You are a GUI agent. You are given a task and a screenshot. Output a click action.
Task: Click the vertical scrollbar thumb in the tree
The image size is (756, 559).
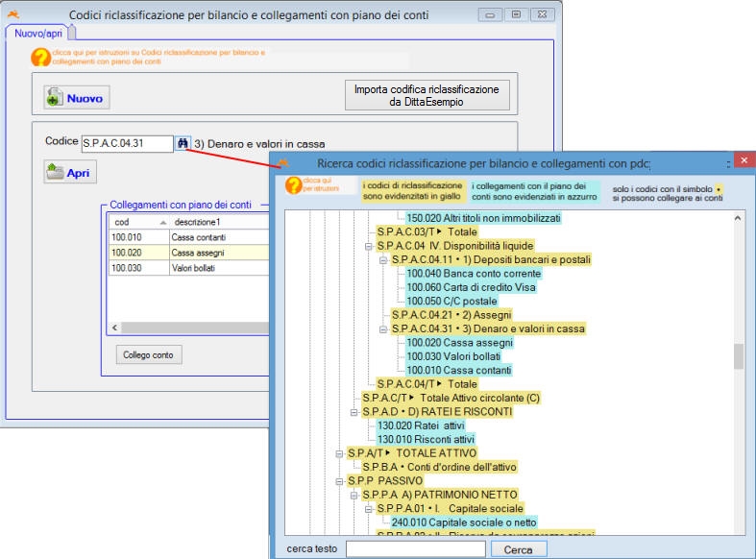(738, 356)
